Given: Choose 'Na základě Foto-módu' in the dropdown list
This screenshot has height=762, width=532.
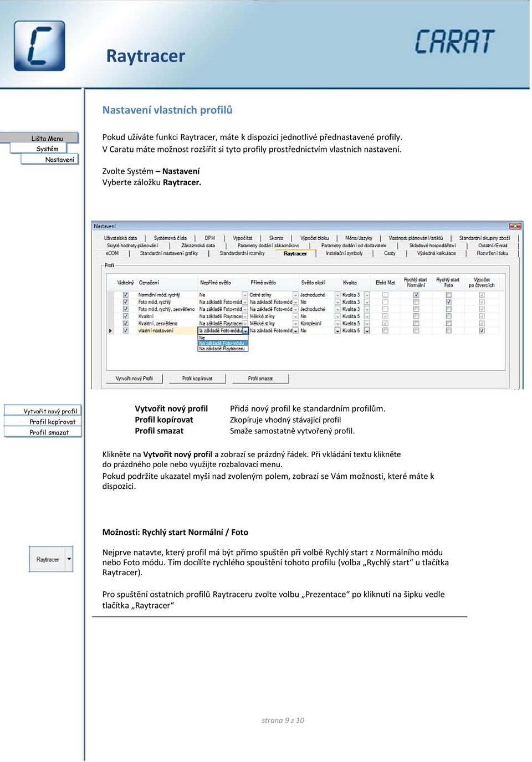Looking at the screenshot, I should (x=223, y=343).
